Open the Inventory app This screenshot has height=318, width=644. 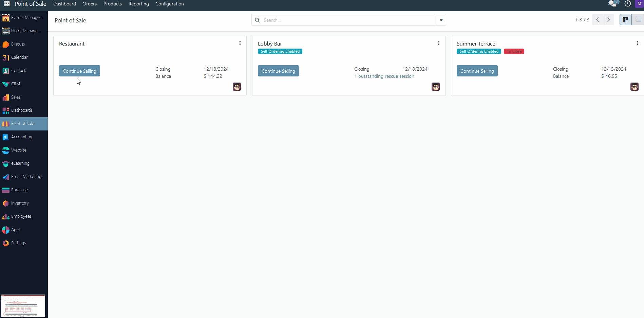point(24,203)
